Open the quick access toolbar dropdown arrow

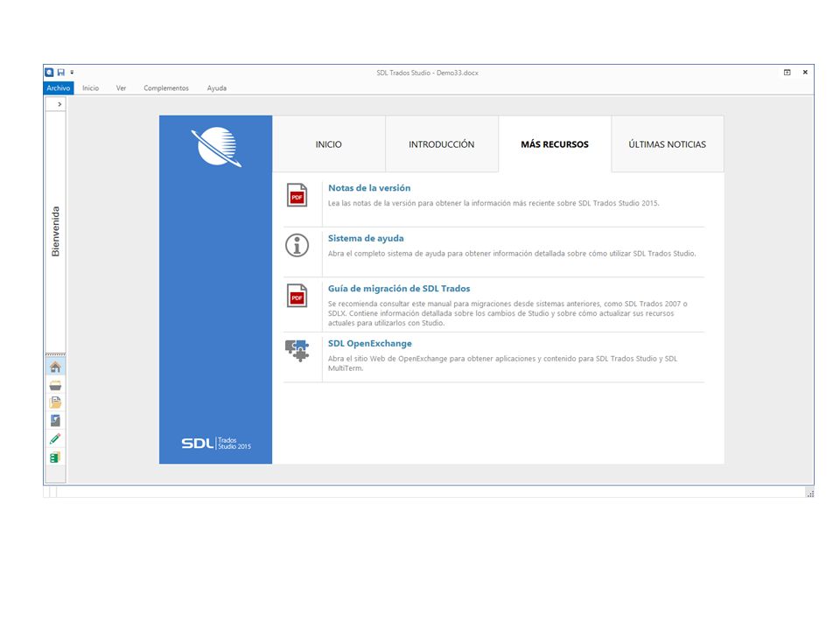pos(72,73)
